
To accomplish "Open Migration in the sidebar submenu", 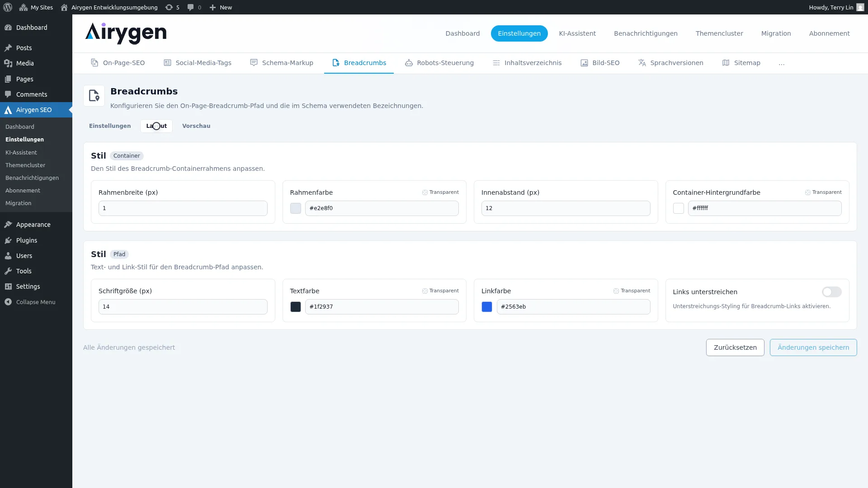I will click(x=18, y=203).
